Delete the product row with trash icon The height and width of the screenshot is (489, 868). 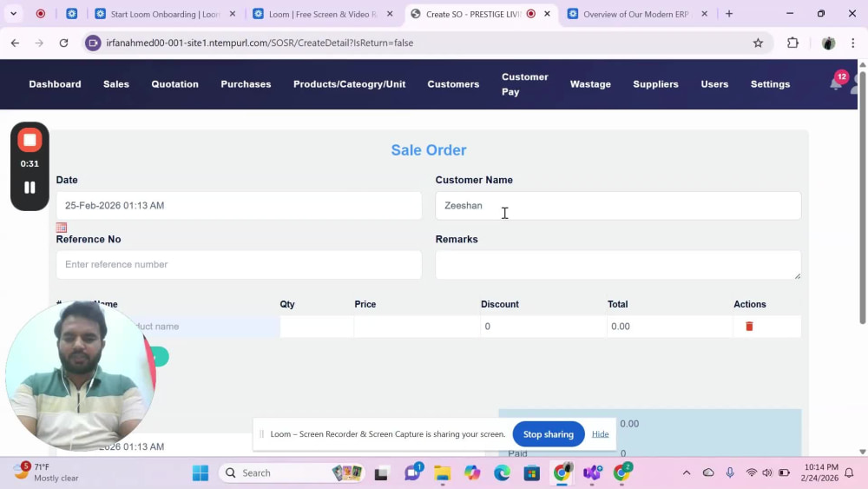749,327
